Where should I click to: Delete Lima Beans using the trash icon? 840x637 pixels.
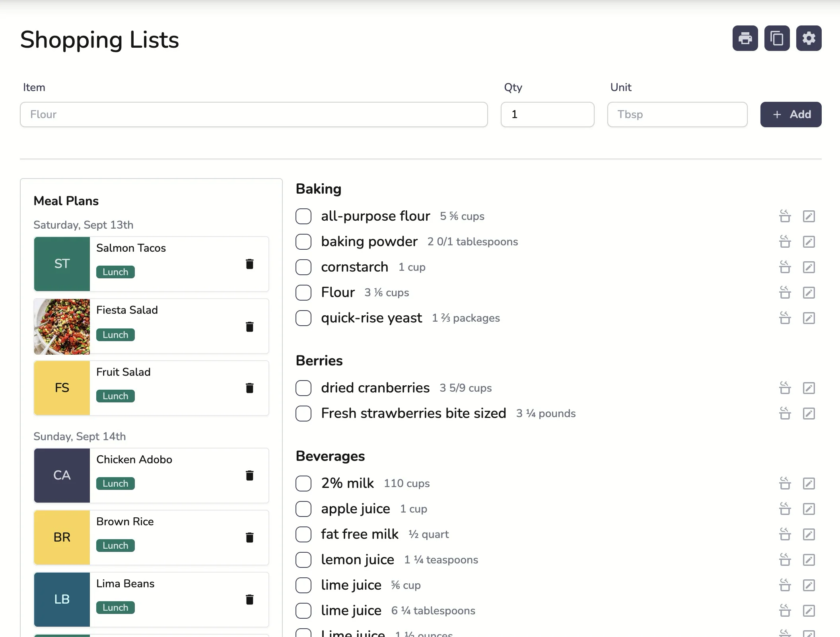(x=250, y=599)
